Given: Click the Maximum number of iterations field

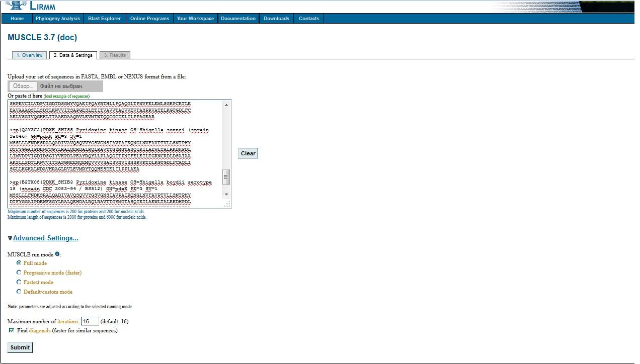Looking at the screenshot, I should pyautogui.click(x=90, y=321).
